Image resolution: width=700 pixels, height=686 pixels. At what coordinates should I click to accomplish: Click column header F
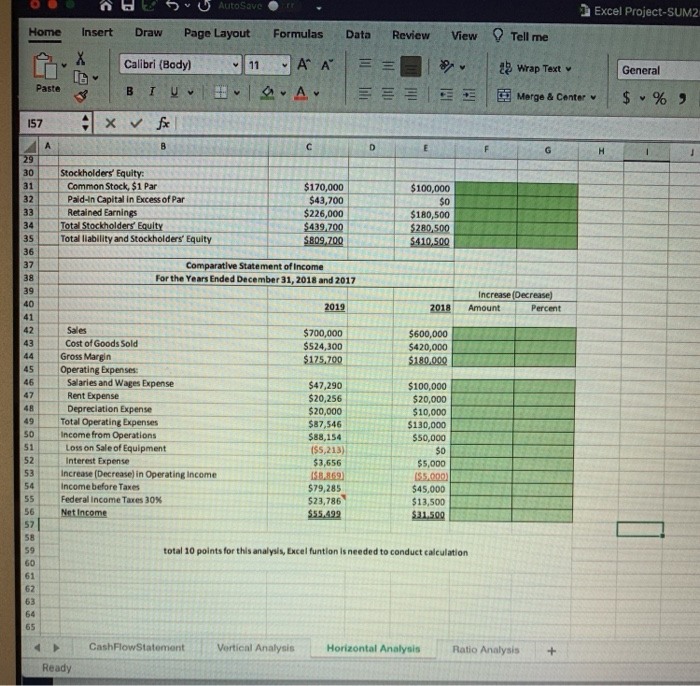(x=486, y=149)
